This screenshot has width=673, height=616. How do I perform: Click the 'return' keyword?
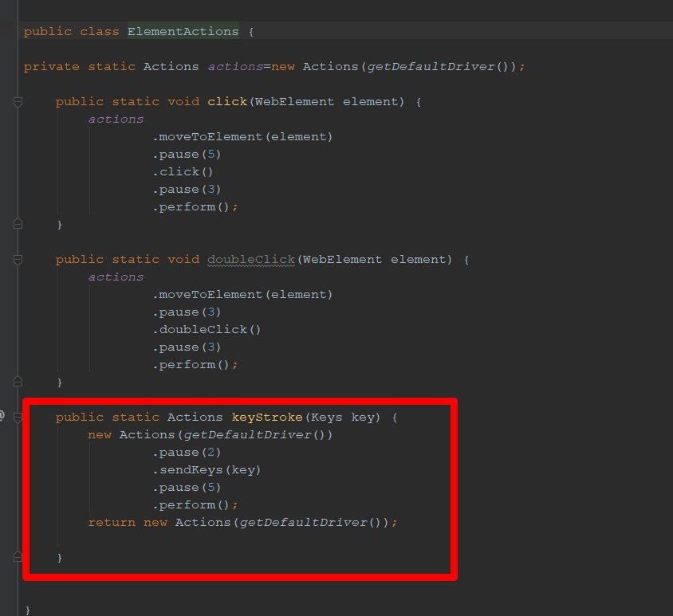(112, 523)
